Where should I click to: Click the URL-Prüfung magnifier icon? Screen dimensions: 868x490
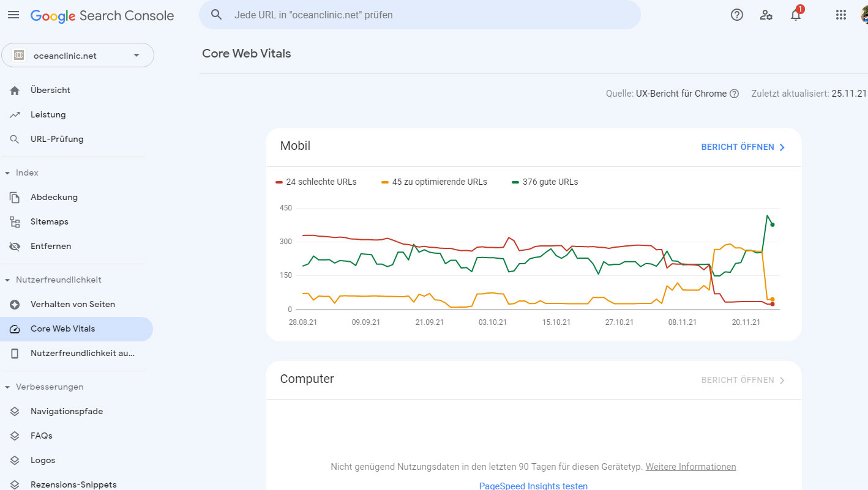point(15,139)
